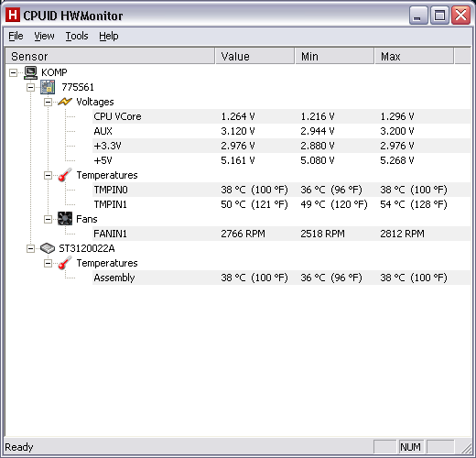476x458 pixels.
Task: Click AUX max 3.200 V
Action: click(x=397, y=131)
